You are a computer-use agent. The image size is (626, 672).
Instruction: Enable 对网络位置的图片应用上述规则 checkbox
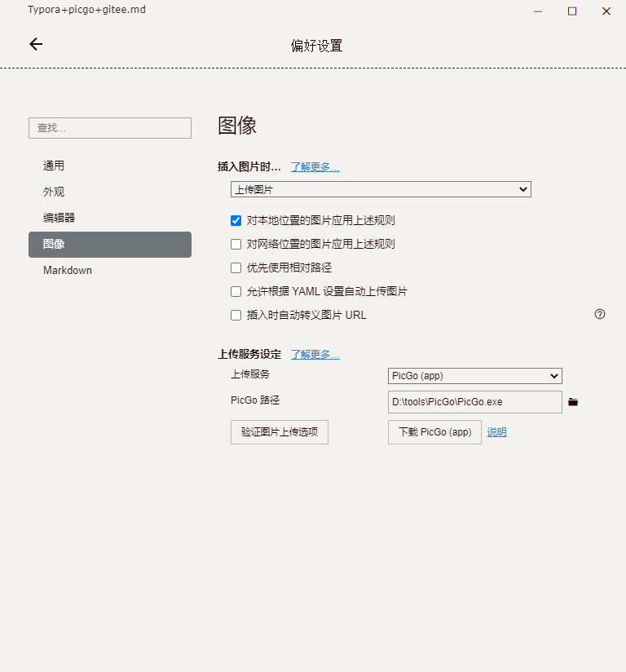(236, 244)
